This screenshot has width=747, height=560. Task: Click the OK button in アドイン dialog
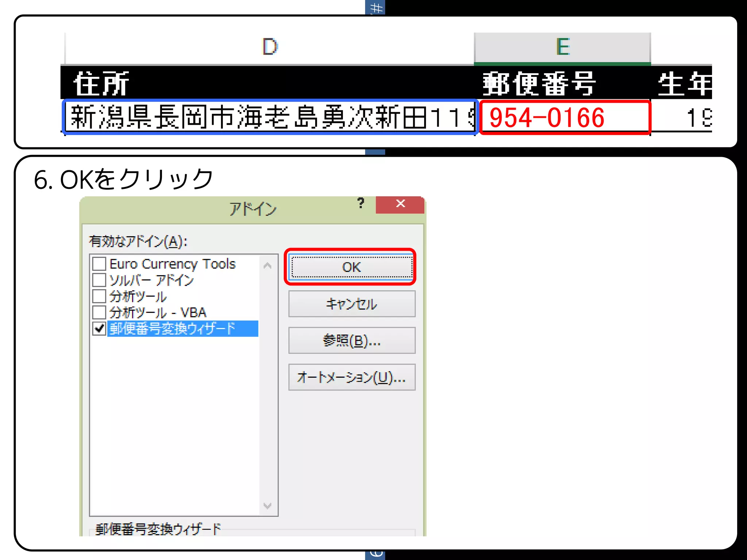tap(352, 267)
